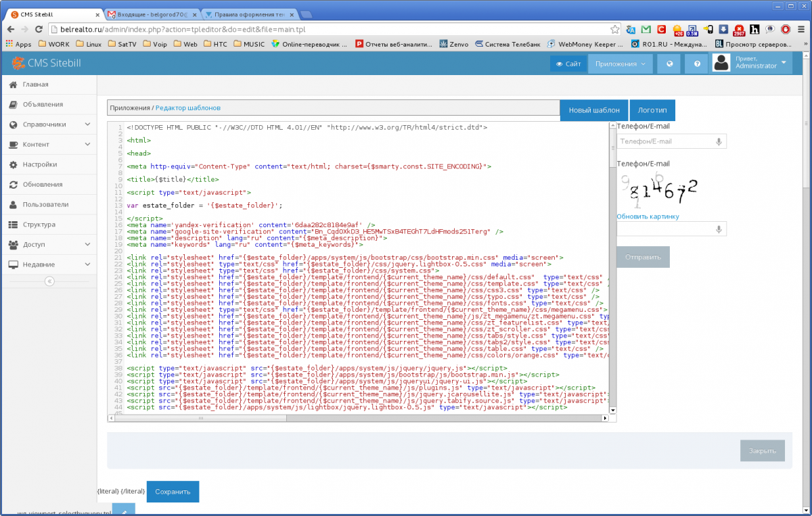Click the Контент coffee cup icon
The image size is (812, 516).
pyautogui.click(x=13, y=144)
